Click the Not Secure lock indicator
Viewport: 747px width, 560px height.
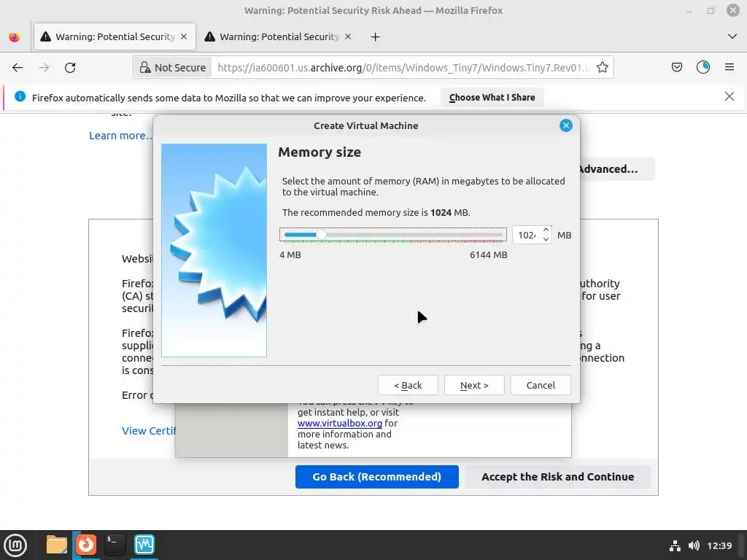(x=172, y=68)
